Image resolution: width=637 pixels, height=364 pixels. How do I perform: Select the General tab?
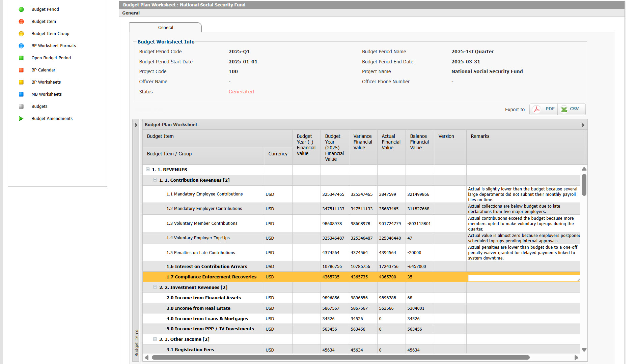(165, 28)
